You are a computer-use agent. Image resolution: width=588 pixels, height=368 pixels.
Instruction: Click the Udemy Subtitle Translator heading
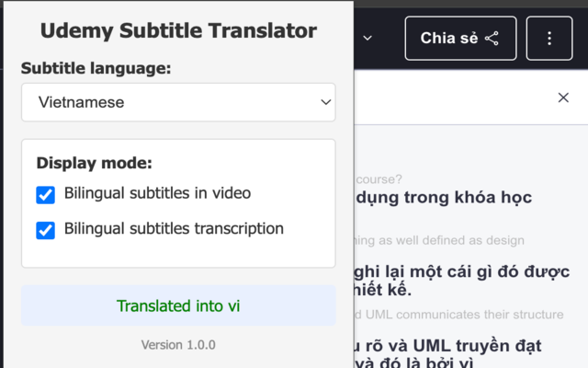[x=178, y=31]
